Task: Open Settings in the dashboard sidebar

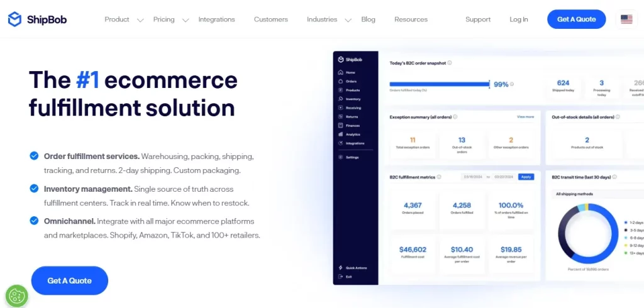Action: click(348, 157)
